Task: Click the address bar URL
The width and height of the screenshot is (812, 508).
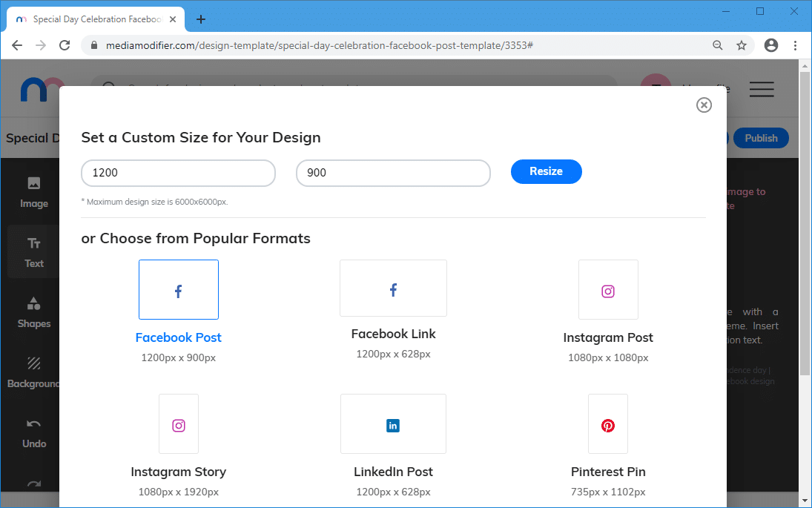Action: click(x=319, y=45)
